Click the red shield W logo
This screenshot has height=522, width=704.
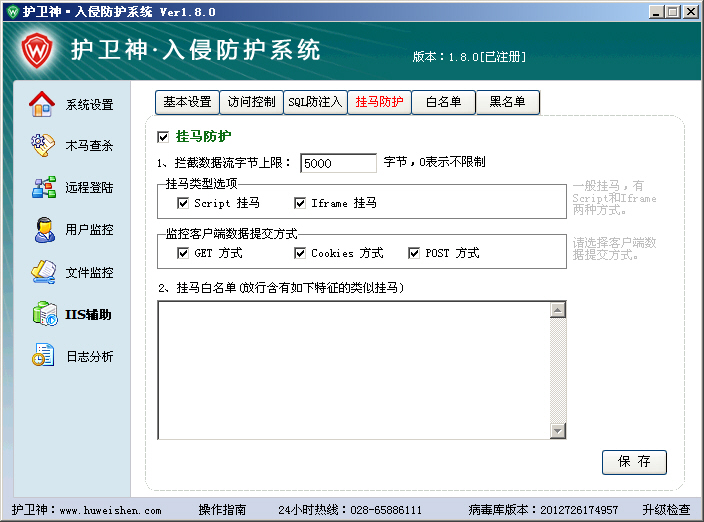(x=37, y=50)
